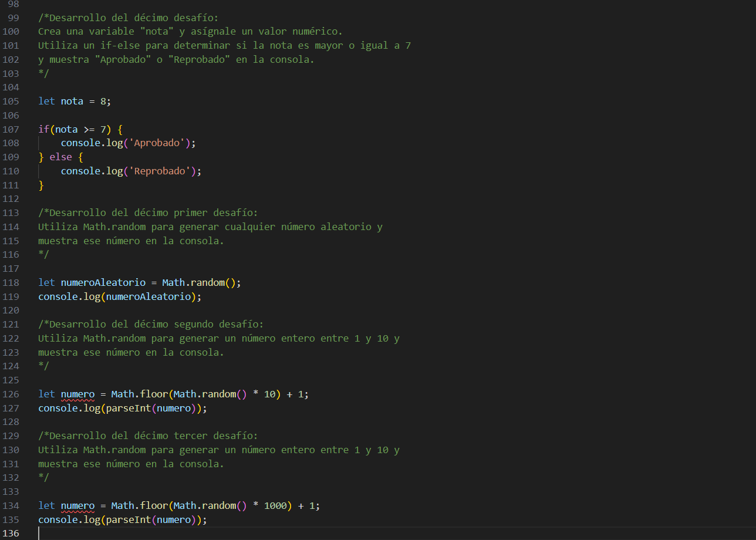Viewport: 756px width, 540px height.
Task: Click "muestra ese número en la consola." on line 115
Action: [131, 241]
